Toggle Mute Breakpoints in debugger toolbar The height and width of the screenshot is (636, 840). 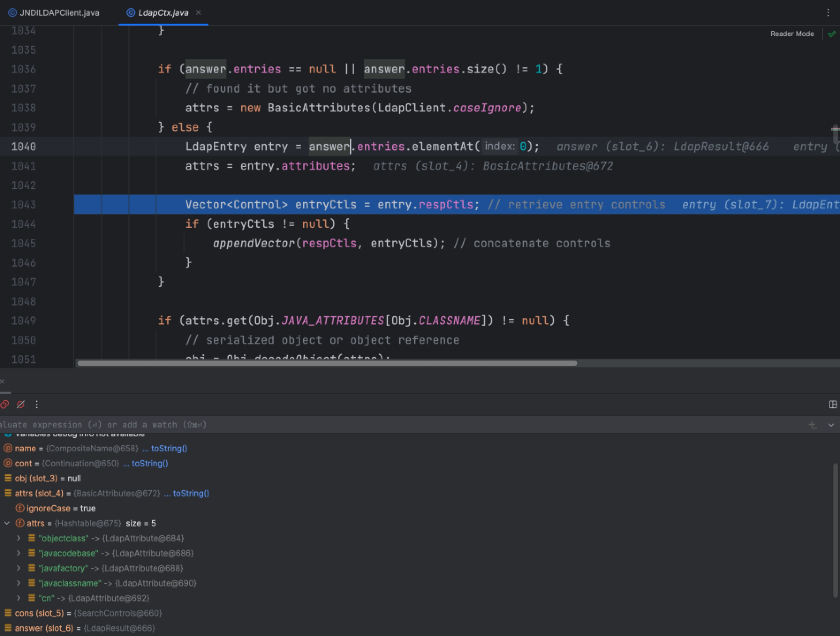(20, 404)
